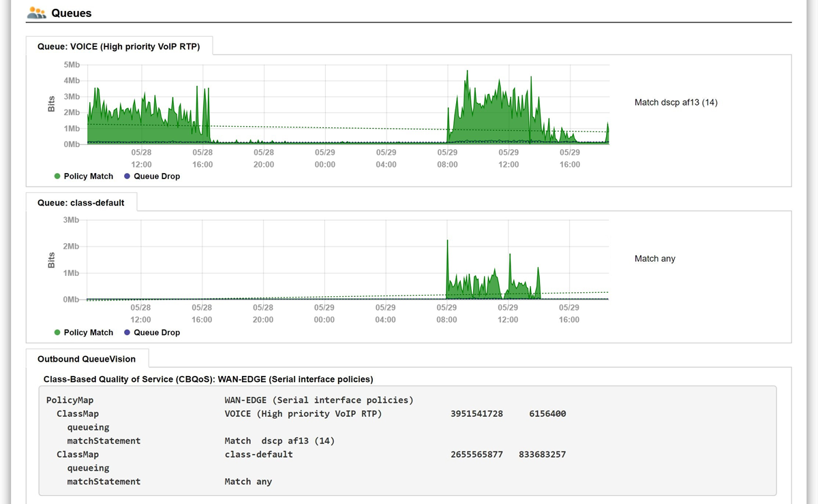Toggle Policy Match legend in class-default chart

pyautogui.click(x=83, y=332)
